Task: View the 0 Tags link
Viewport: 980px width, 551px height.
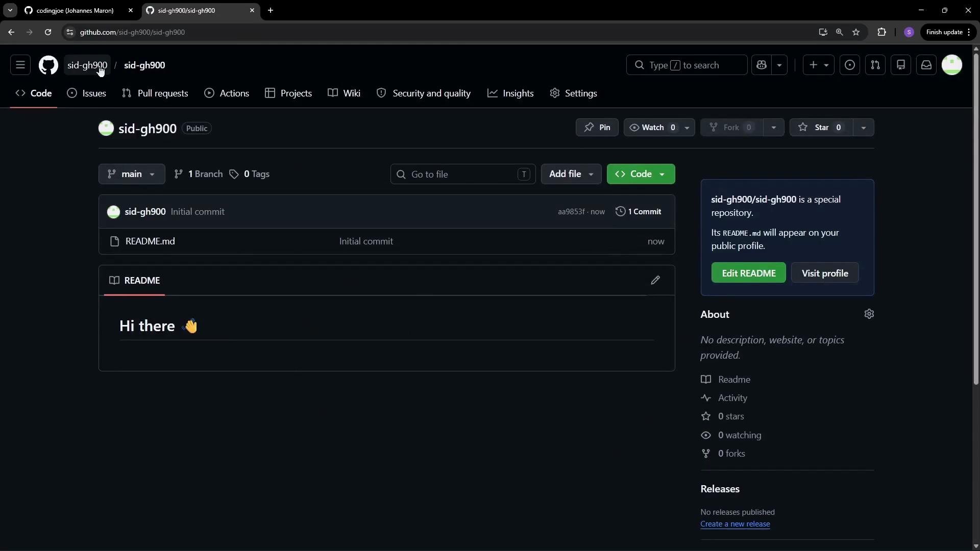Action: [x=249, y=174]
